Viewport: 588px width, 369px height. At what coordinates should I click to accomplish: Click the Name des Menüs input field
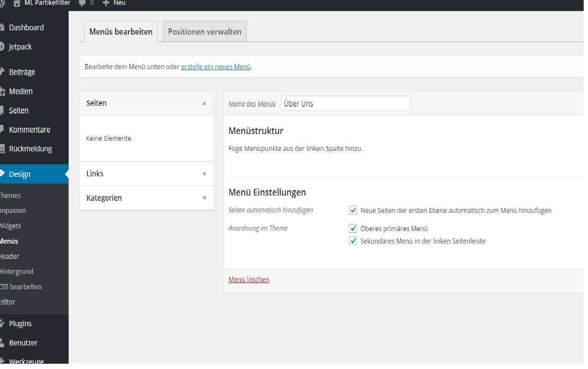tap(346, 103)
